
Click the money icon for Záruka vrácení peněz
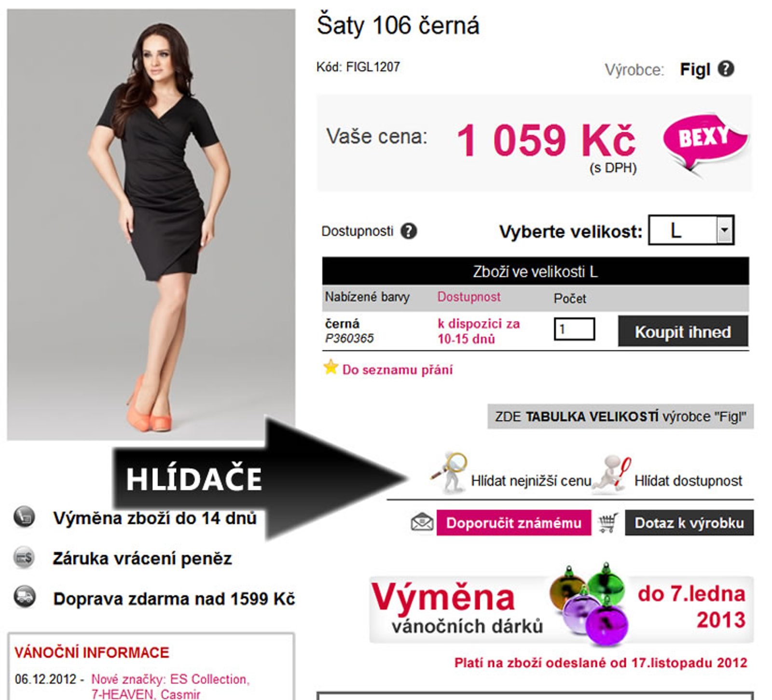pos(24,558)
